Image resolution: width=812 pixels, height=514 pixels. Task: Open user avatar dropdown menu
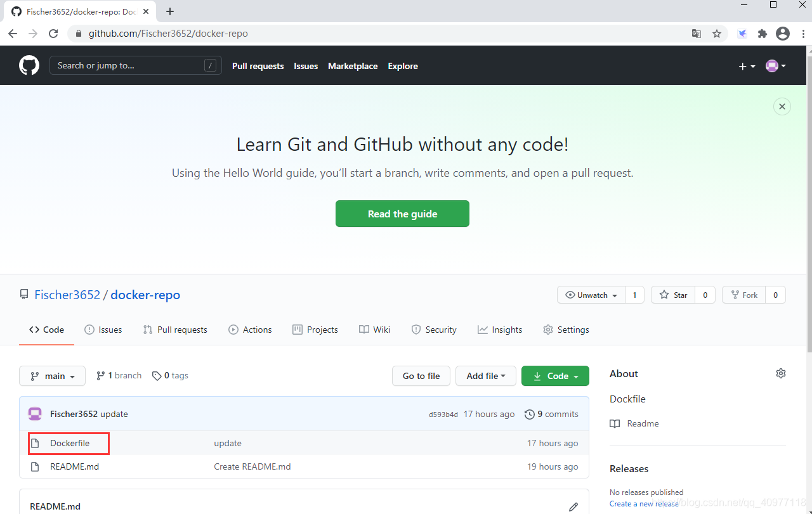[776, 66]
